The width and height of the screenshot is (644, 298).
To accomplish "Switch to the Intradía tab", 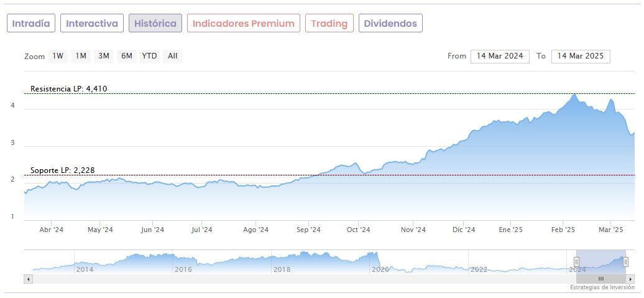I will [x=31, y=24].
